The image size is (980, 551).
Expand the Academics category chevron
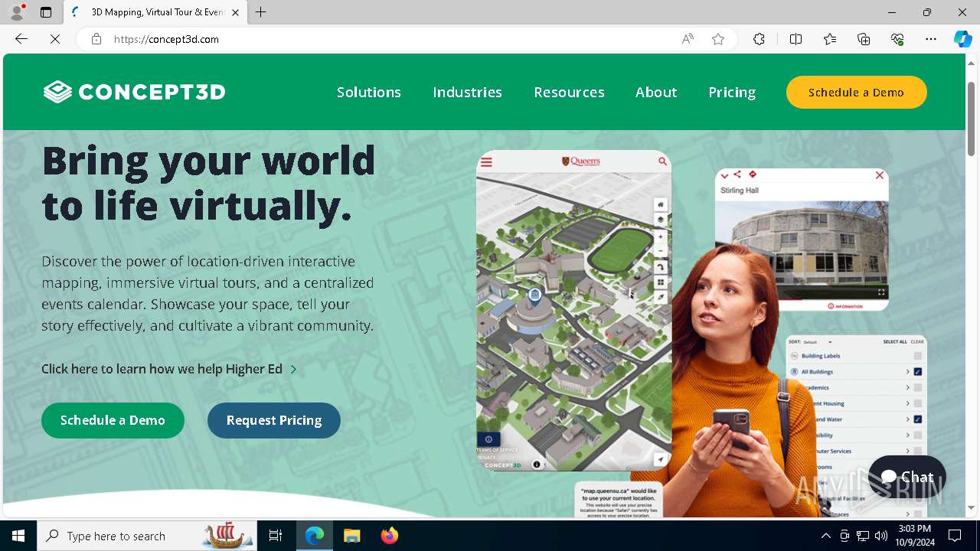pos(907,387)
